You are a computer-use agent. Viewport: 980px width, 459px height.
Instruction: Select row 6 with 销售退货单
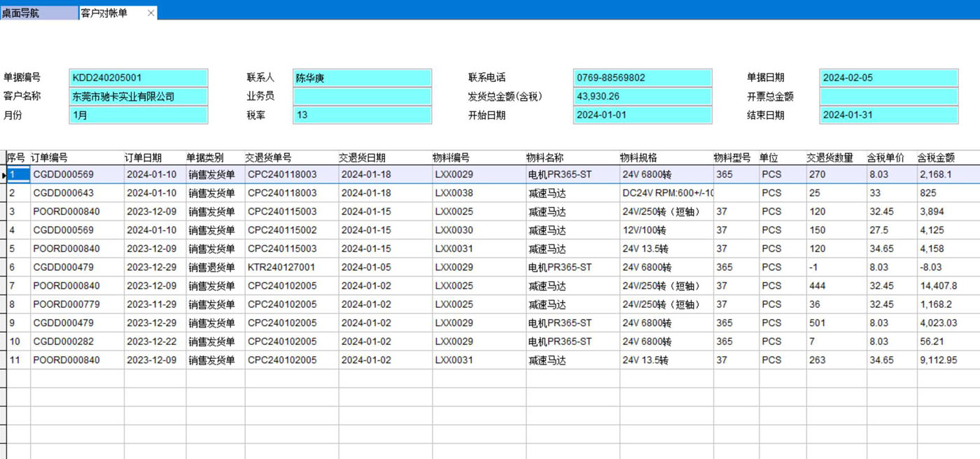tap(211, 267)
